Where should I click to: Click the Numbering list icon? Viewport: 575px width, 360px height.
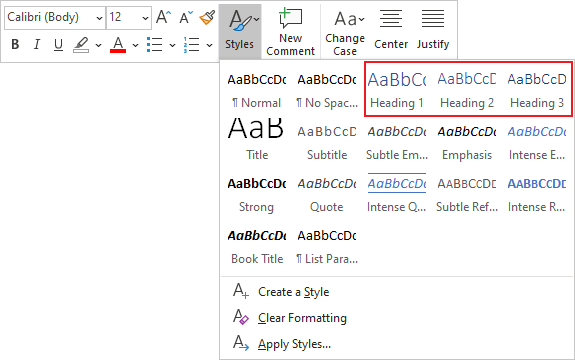[x=191, y=44]
